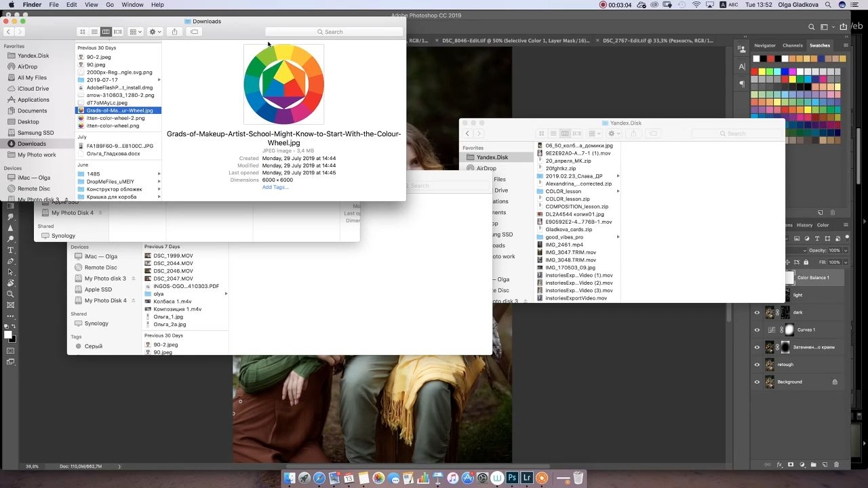Switch to the Navigator tab
Viewport: 868px width, 488px height.
pyautogui.click(x=765, y=45)
